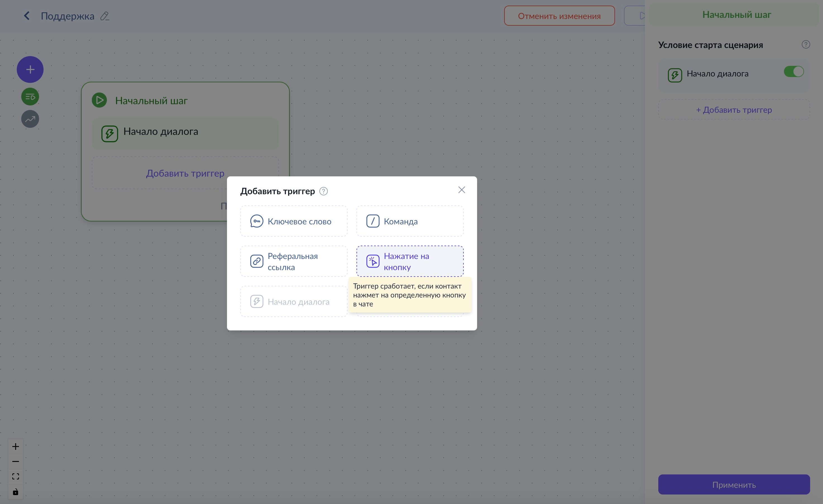Open the statistics trend icon
The height and width of the screenshot is (504, 823).
pos(30,119)
